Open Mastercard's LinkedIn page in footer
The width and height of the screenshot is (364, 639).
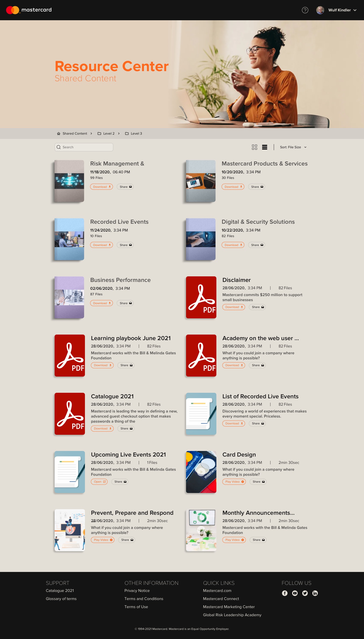pyautogui.click(x=315, y=593)
